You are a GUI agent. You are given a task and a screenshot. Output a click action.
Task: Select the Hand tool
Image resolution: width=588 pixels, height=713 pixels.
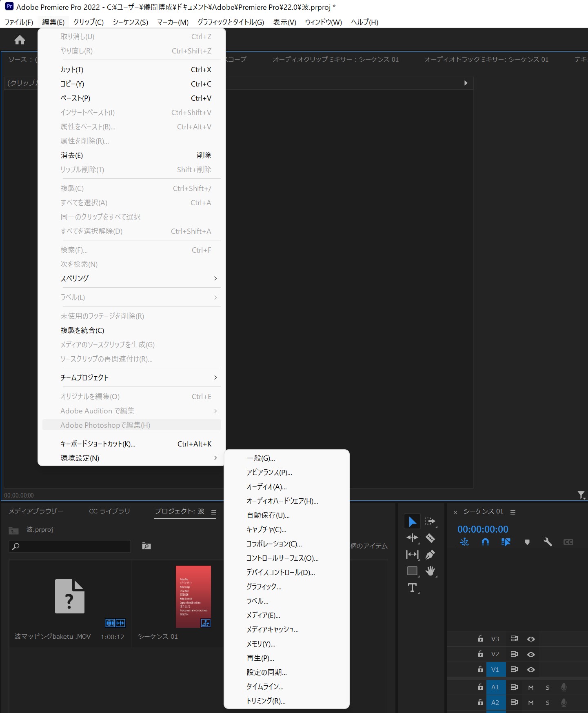[x=430, y=571]
